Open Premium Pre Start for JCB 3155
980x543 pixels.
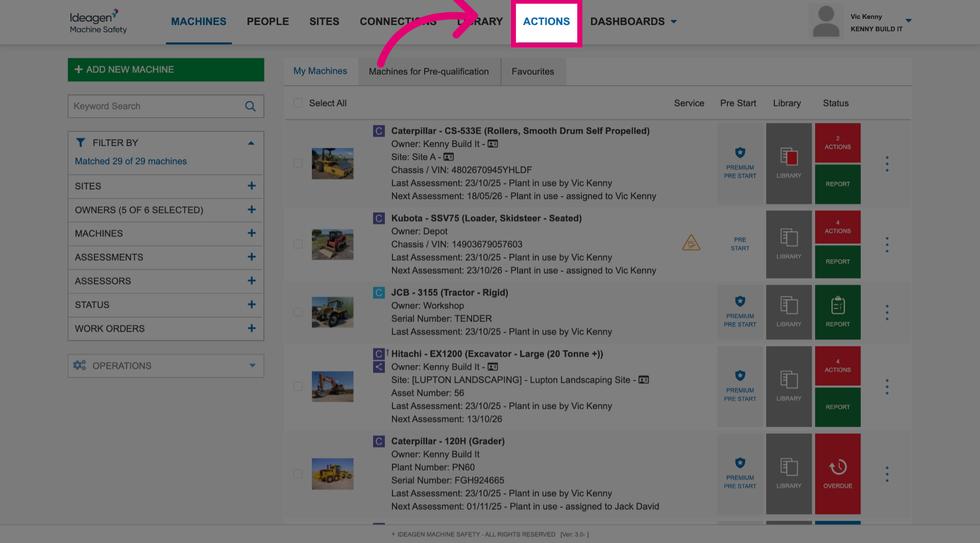click(740, 312)
